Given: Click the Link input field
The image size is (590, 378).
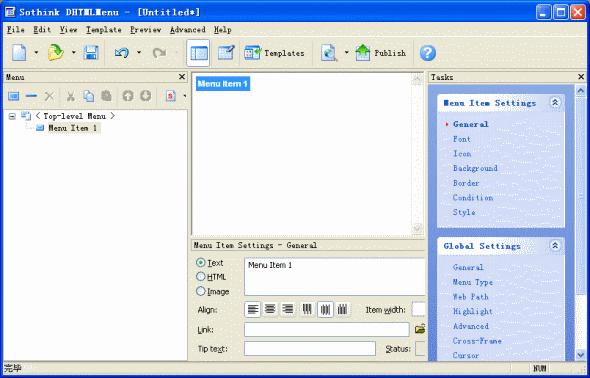Looking at the screenshot, I should click(x=327, y=329).
